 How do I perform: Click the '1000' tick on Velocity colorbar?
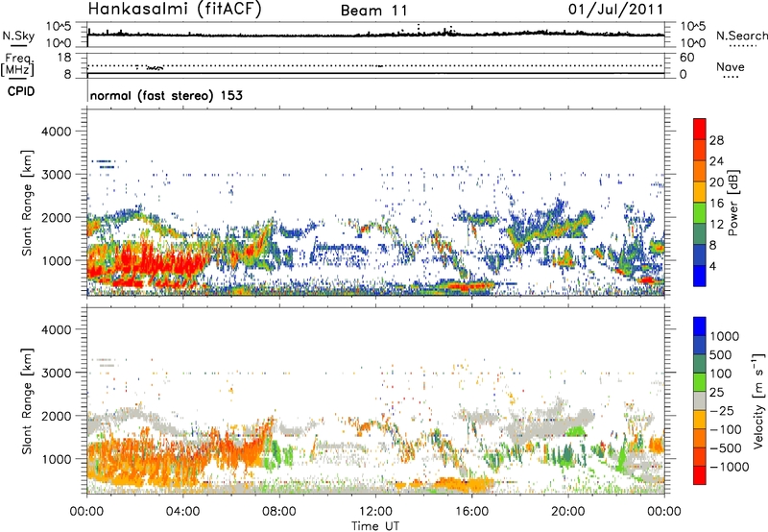(724, 336)
